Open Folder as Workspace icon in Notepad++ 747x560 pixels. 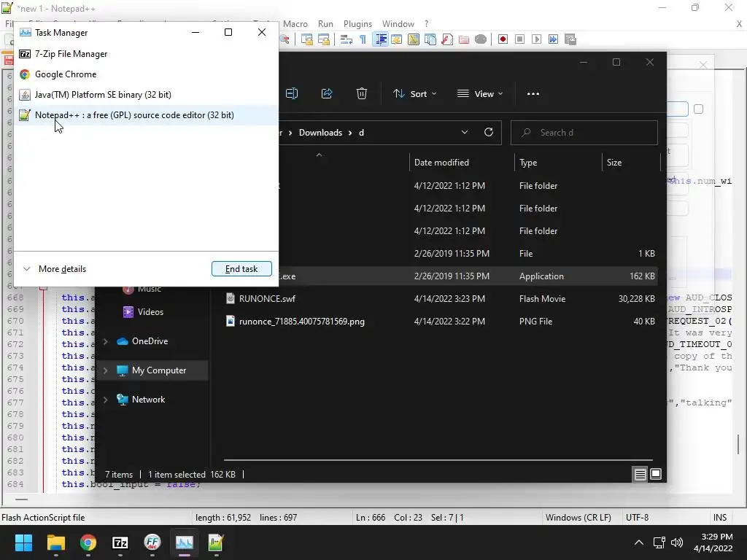click(x=463, y=39)
